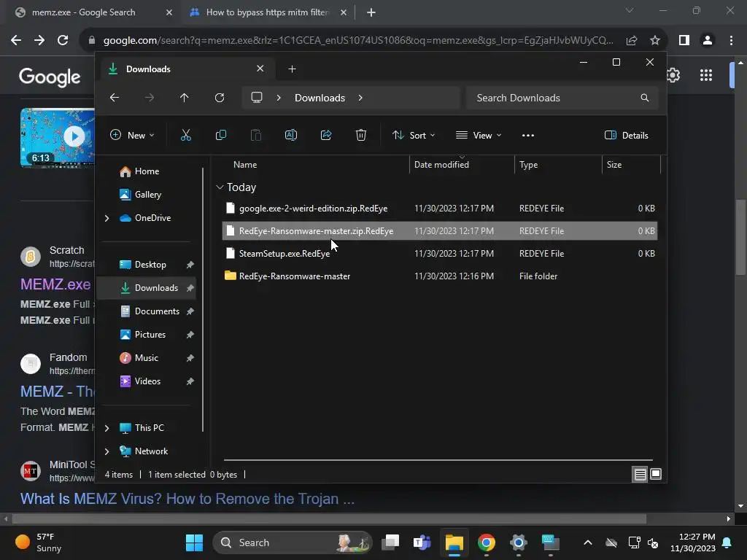Open Google apps grid
This screenshot has height=560, width=747.
pos(706,75)
